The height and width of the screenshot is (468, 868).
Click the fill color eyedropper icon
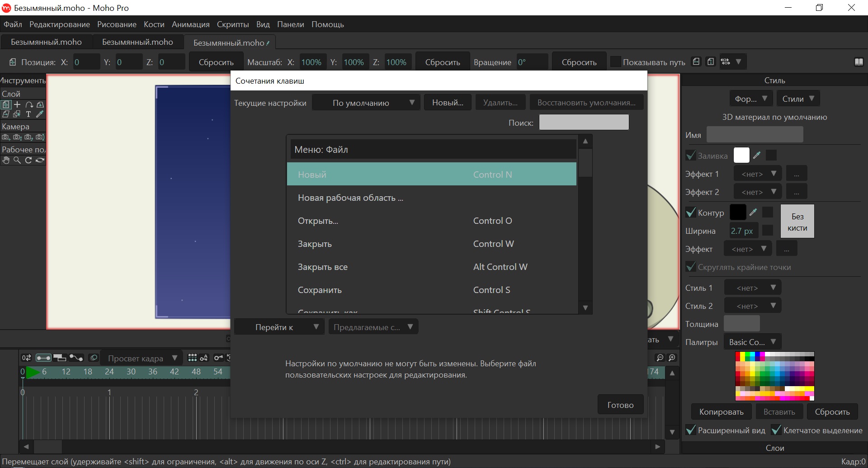click(x=757, y=155)
